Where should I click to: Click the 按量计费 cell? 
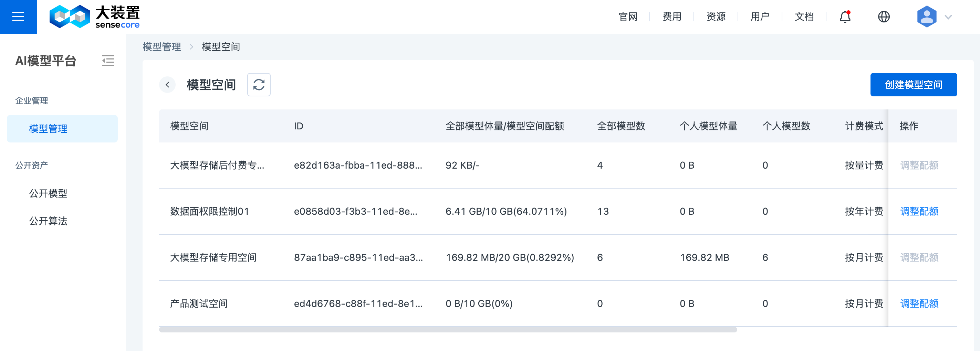click(x=864, y=165)
